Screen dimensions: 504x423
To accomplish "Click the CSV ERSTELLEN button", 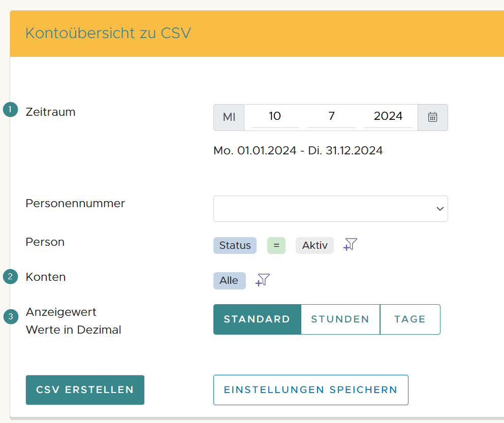I will [x=84, y=389].
